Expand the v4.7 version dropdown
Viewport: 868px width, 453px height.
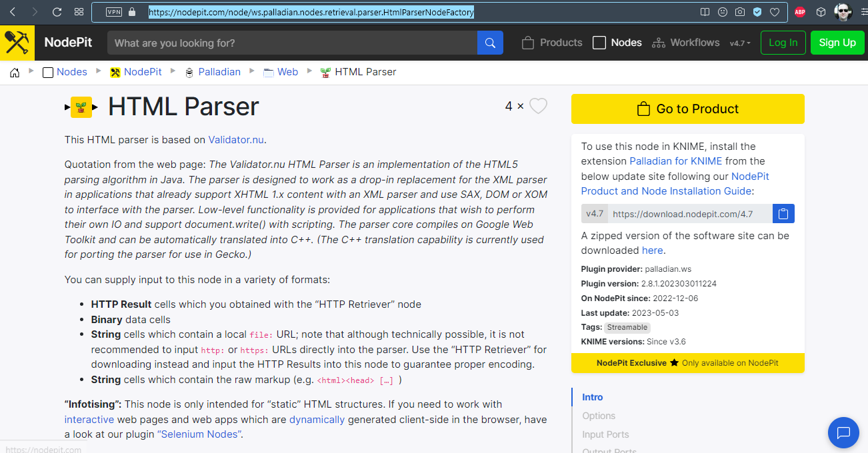[x=740, y=43]
